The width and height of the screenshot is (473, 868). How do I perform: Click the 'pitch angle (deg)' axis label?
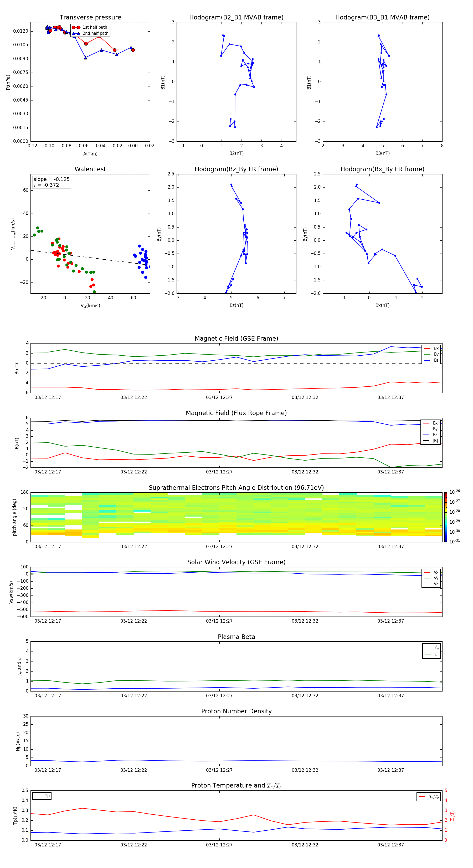(14, 517)
